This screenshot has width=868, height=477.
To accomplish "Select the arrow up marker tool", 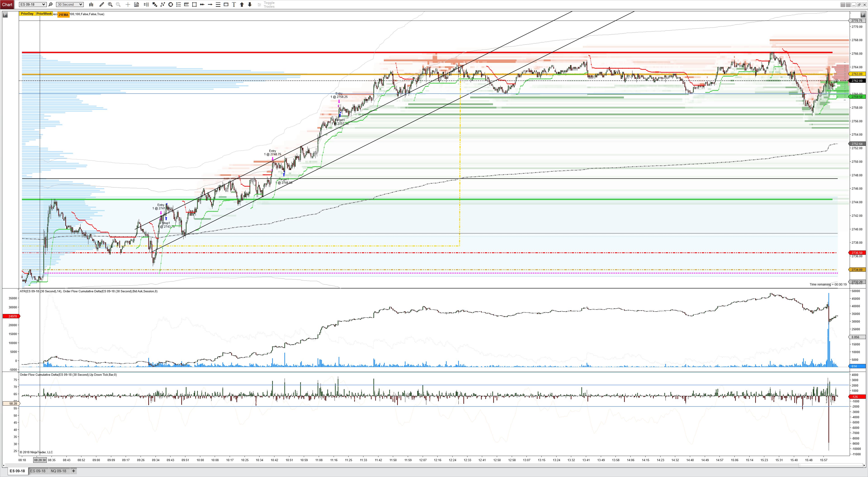I will (242, 4).
